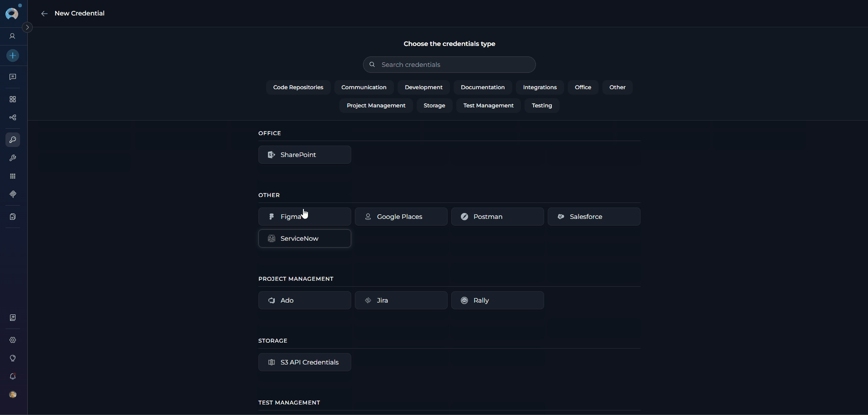Choose the Salesforce credential type

point(594,217)
